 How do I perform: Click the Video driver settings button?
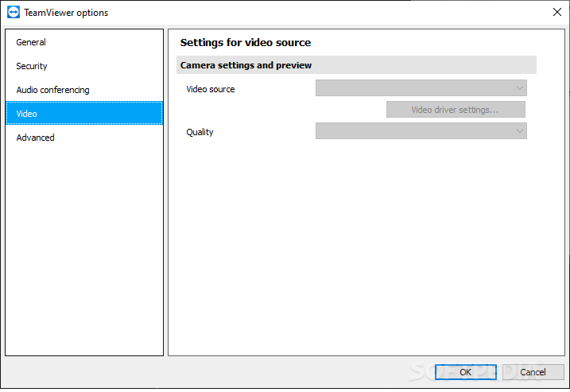coord(456,110)
